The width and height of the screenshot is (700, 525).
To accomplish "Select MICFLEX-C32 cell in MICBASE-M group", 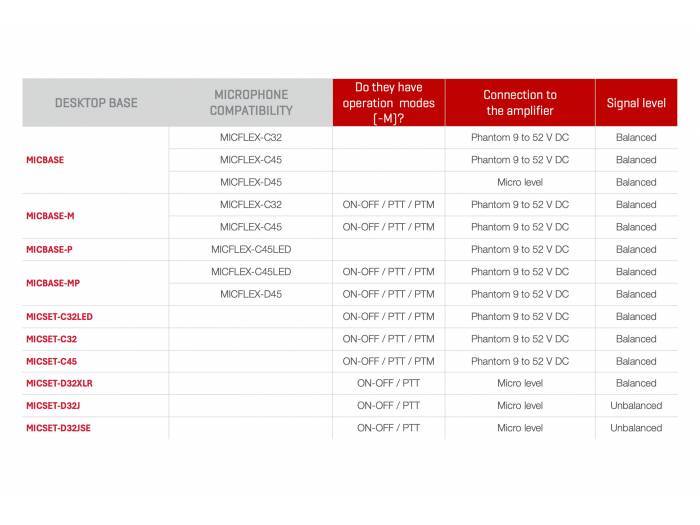I will pyautogui.click(x=251, y=204).
